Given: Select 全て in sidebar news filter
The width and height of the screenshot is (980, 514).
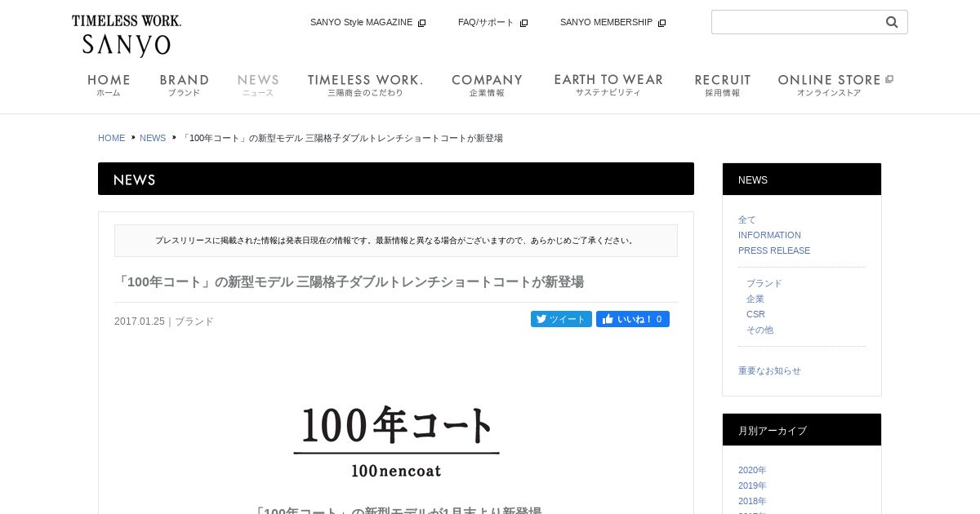Looking at the screenshot, I should pos(747,219).
